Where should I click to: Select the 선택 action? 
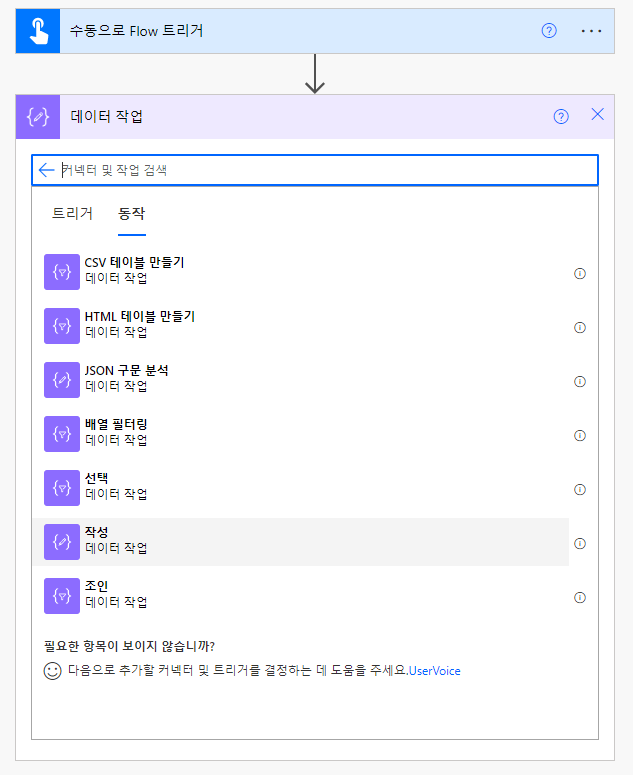[301, 488]
